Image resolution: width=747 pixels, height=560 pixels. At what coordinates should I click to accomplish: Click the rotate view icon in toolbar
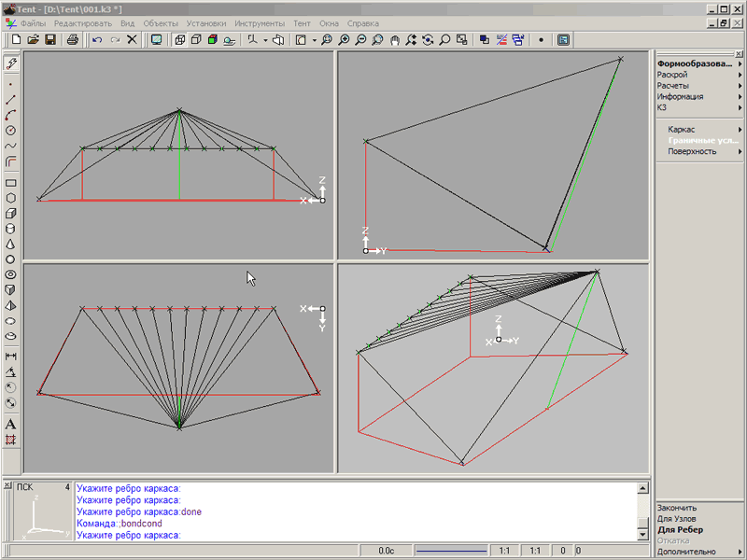tap(428, 40)
